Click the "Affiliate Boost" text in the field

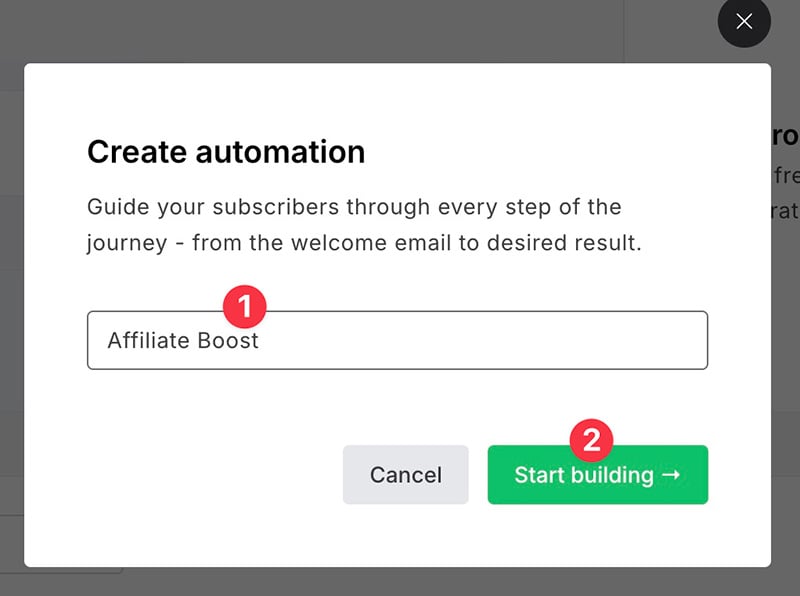point(183,341)
